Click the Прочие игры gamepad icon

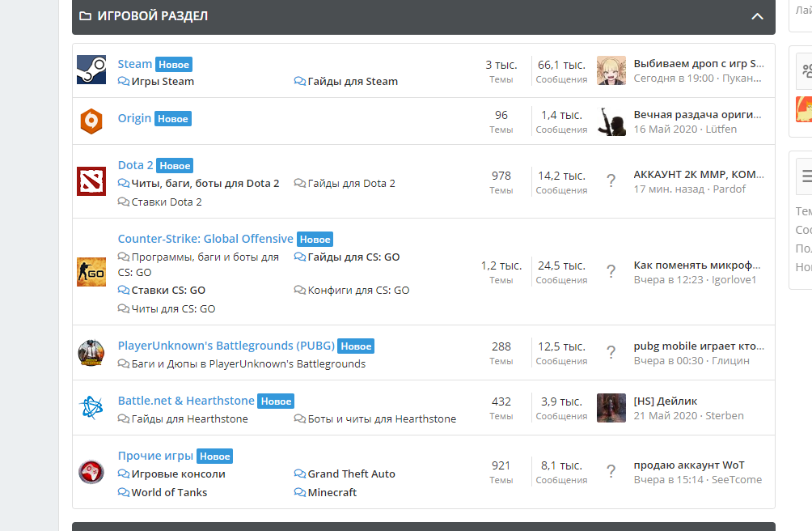[x=91, y=472]
